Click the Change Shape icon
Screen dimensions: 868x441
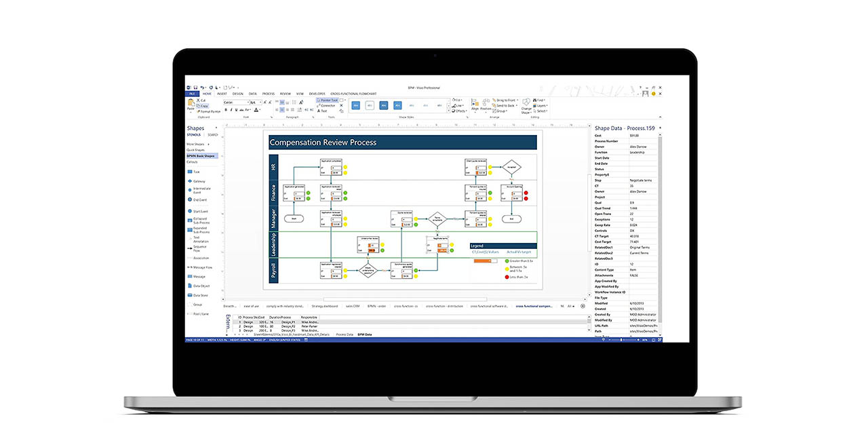[526, 106]
